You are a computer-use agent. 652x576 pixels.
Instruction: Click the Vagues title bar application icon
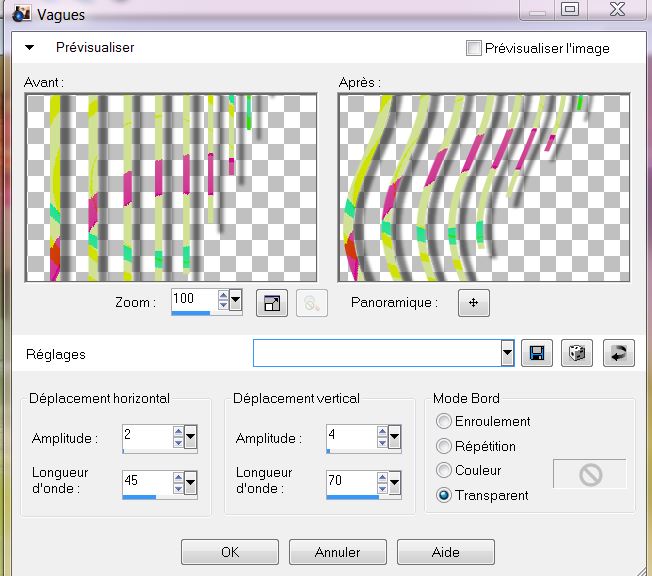click(x=22, y=13)
